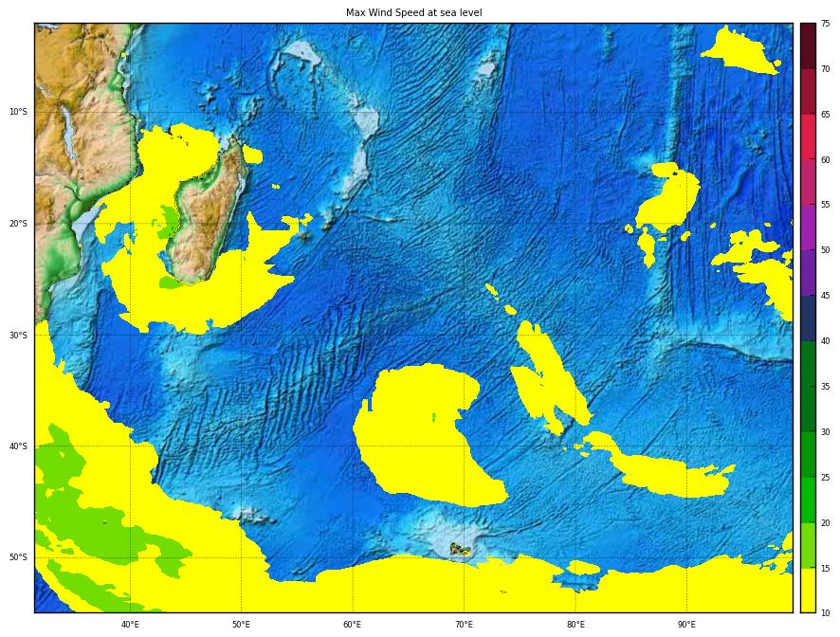The image size is (840, 637).
Task: Click the yellow 10–15 colorbar segment
Action: pyautogui.click(x=808, y=590)
